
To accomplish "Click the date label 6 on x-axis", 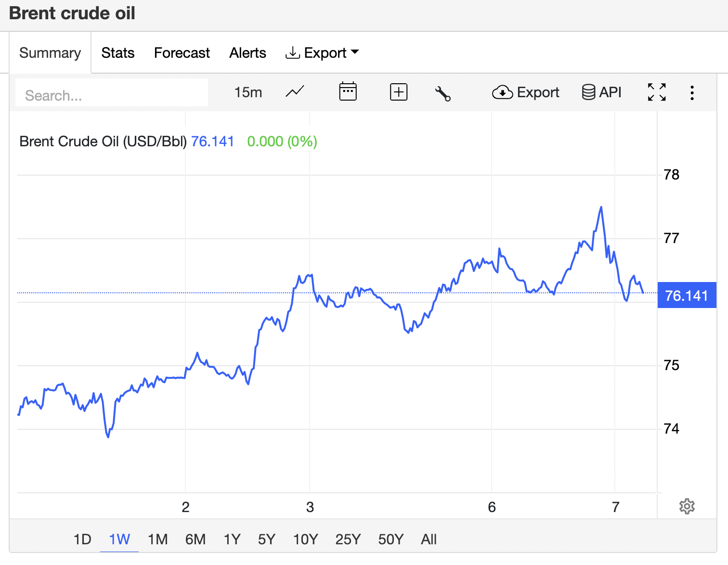I will [x=492, y=507].
